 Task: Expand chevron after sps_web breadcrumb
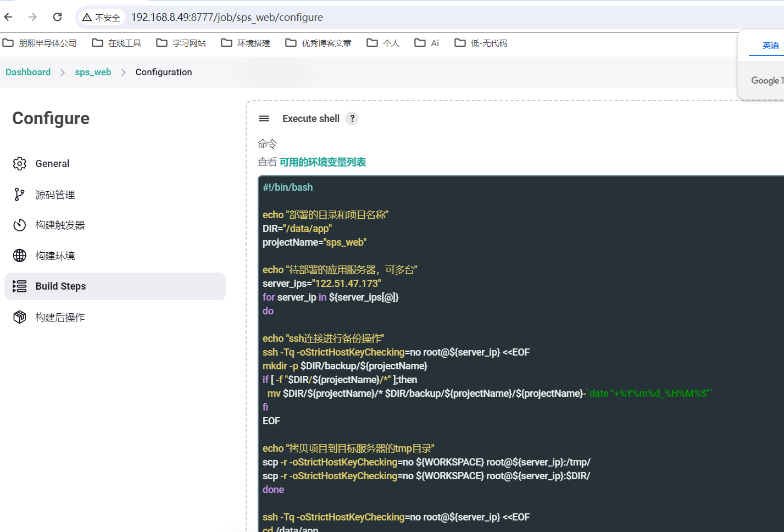(x=124, y=73)
